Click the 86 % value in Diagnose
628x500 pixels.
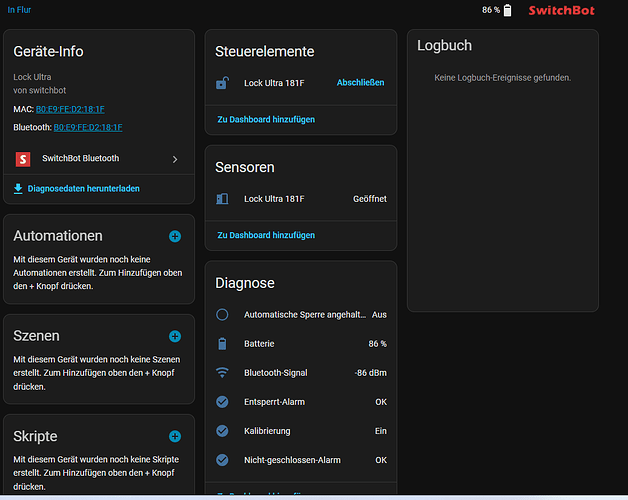(x=378, y=344)
